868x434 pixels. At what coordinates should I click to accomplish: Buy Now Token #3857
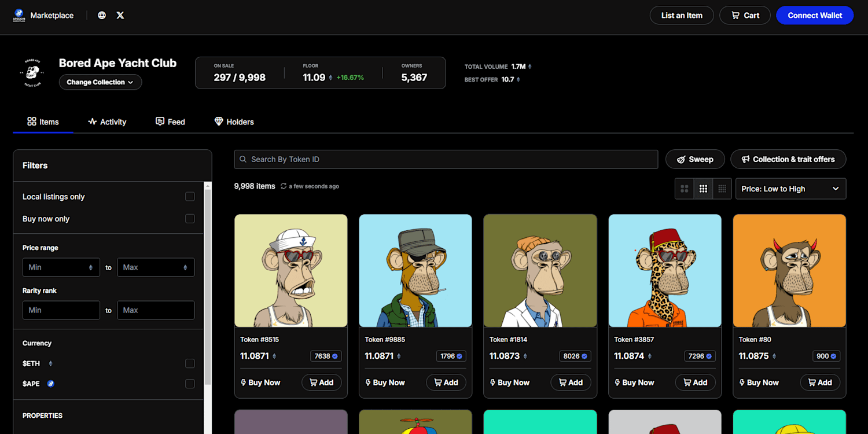634,382
